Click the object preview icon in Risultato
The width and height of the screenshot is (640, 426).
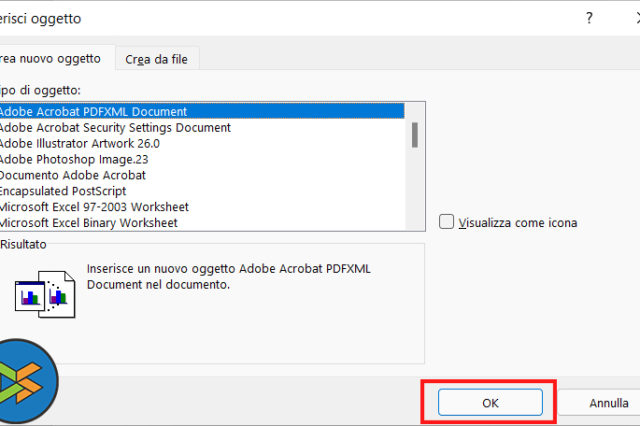tap(46, 293)
